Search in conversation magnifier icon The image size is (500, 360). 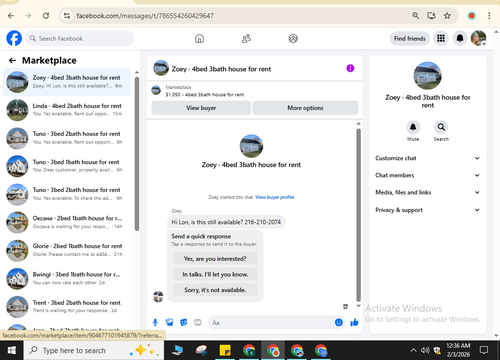[441, 127]
